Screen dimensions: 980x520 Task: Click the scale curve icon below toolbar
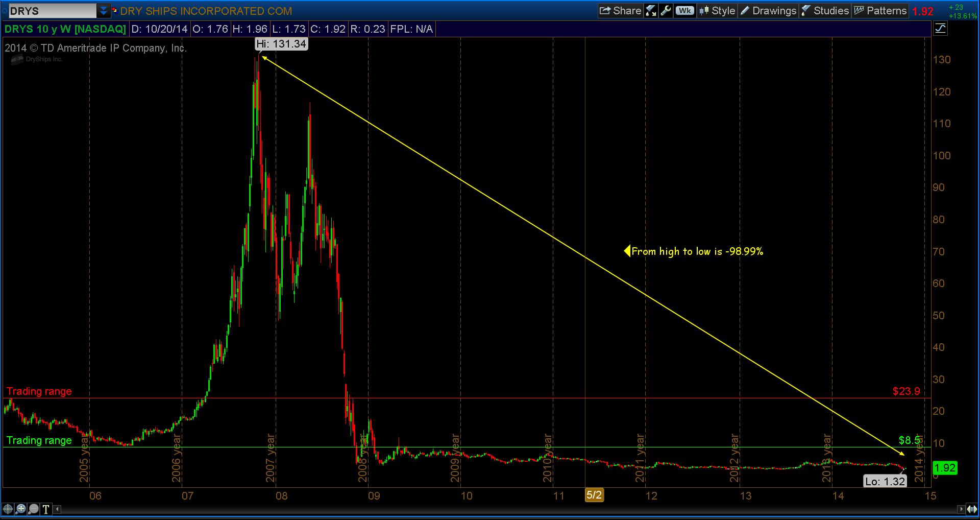coord(940,29)
